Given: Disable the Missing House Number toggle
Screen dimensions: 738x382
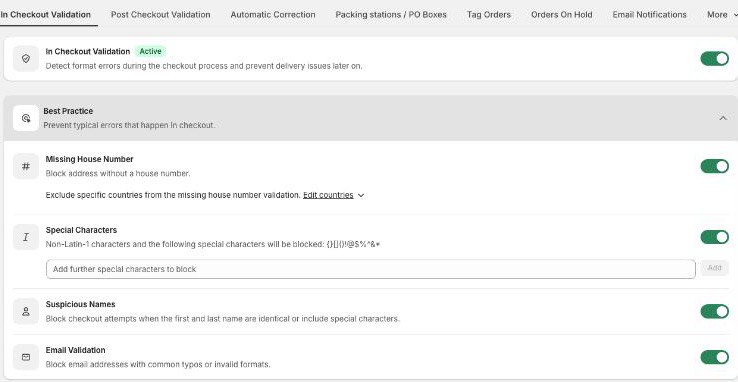Looking at the screenshot, I should tap(714, 166).
